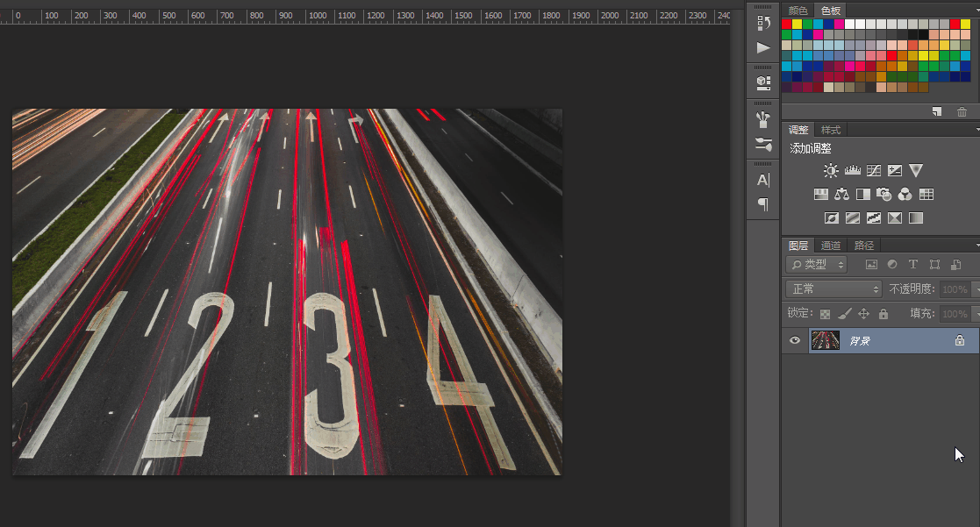
Task: Open the Brush Presets panel icon
Action: click(763, 119)
